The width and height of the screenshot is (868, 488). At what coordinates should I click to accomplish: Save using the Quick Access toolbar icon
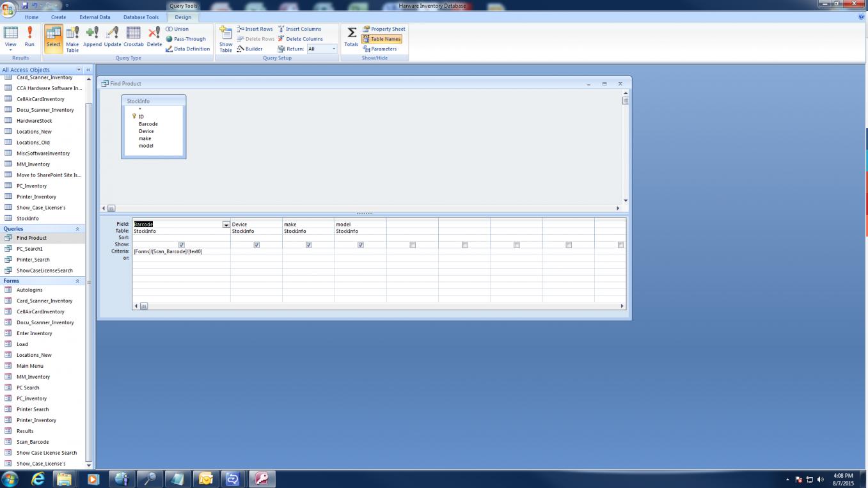click(x=26, y=5)
